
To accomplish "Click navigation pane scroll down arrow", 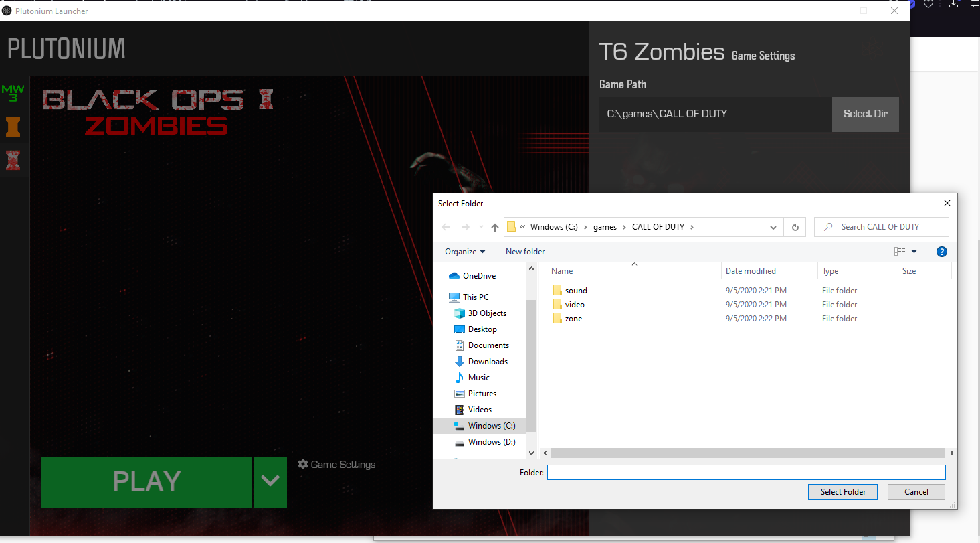I will [x=532, y=453].
